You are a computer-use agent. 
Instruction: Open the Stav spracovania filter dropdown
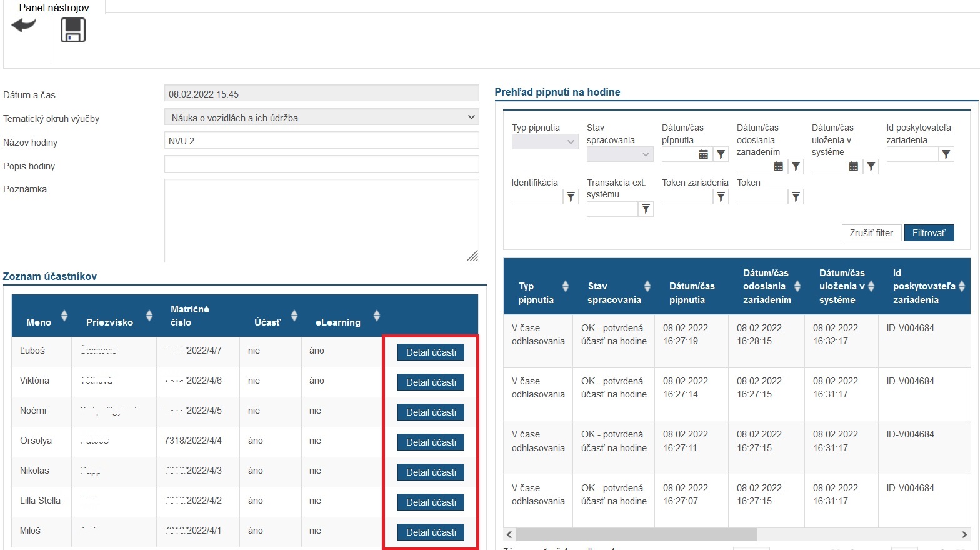620,154
